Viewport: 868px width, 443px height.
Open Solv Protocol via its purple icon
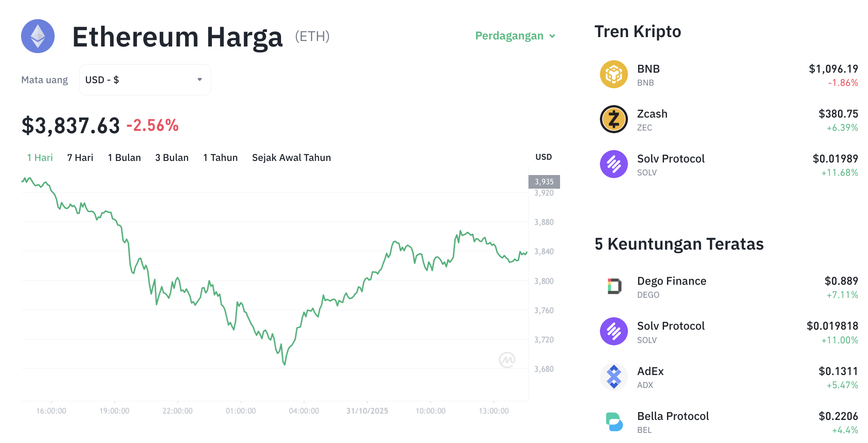tap(613, 164)
